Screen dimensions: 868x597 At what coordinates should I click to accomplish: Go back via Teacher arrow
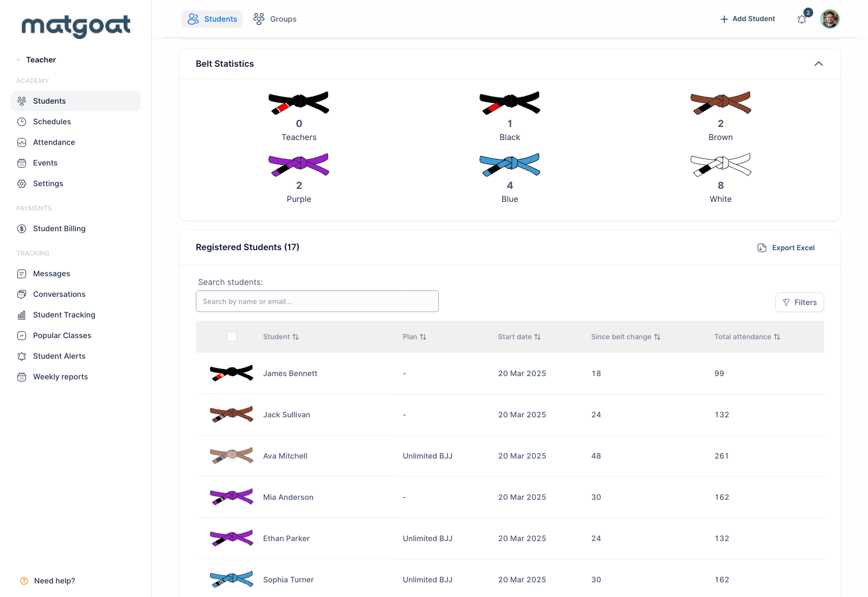[x=19, y=60]
